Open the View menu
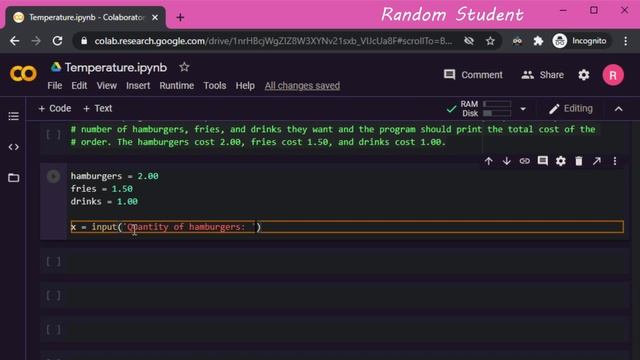The width and height of the screenshot is (640, 360). pos(107,86)
